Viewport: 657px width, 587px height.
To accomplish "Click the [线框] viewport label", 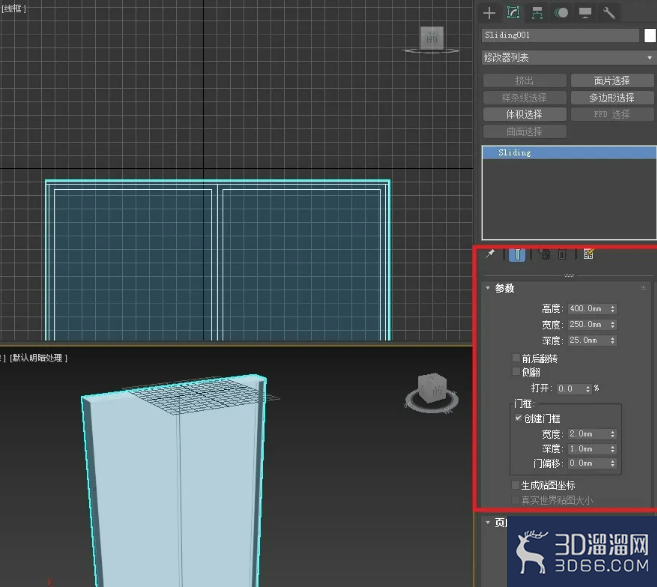I will pyautogui.click(x=14, y=8).
